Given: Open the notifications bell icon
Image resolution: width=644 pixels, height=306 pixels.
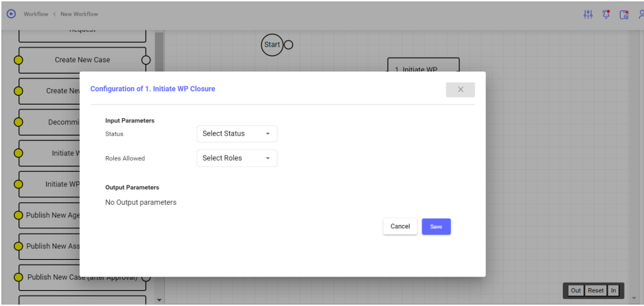Looking at the screenshot, I should 606,14.
